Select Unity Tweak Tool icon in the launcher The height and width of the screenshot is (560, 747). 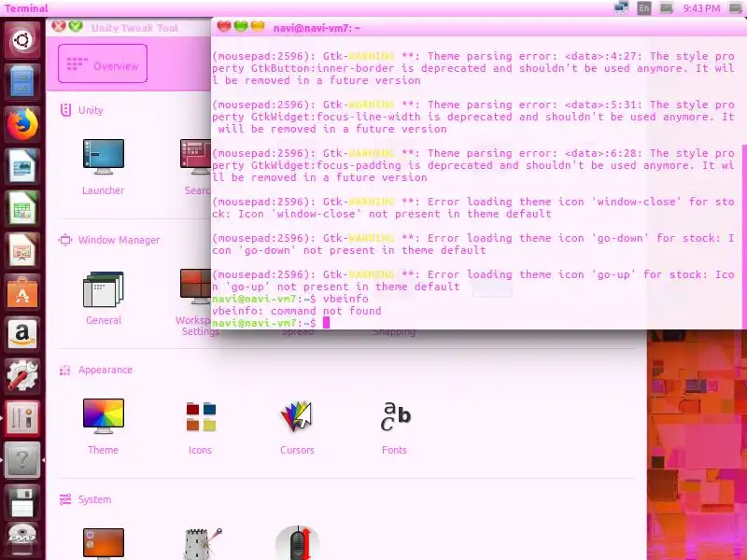22,417
